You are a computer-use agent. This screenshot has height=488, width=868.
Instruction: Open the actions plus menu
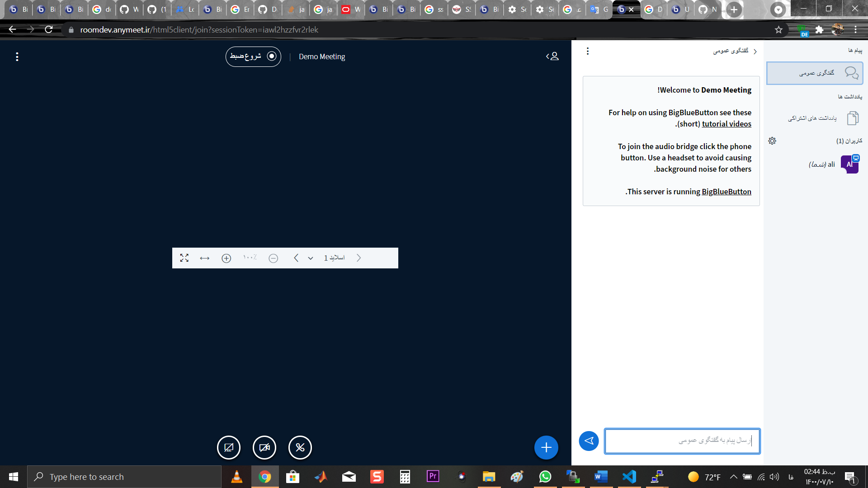pos(546,447)
